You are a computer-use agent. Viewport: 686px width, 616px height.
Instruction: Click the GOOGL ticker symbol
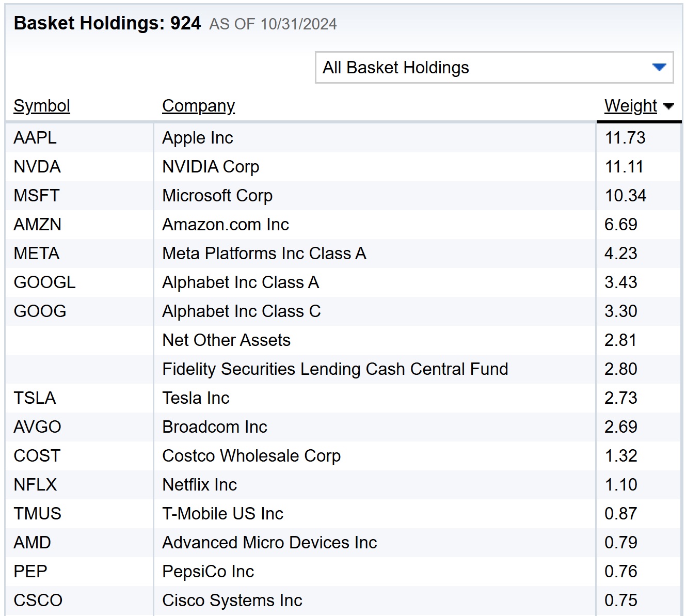pos(44,282)
